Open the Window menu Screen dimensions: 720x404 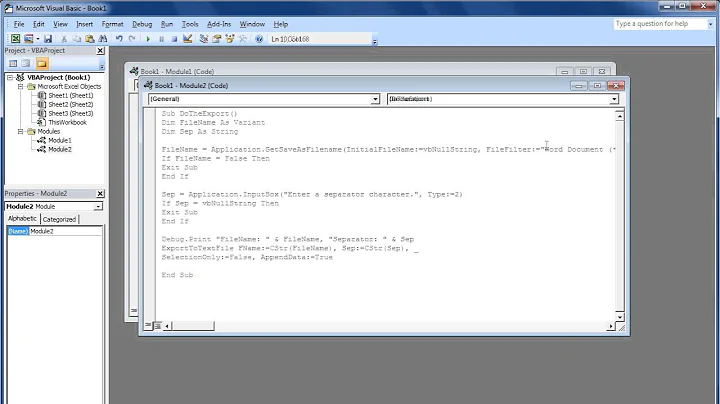click(252, 24)
